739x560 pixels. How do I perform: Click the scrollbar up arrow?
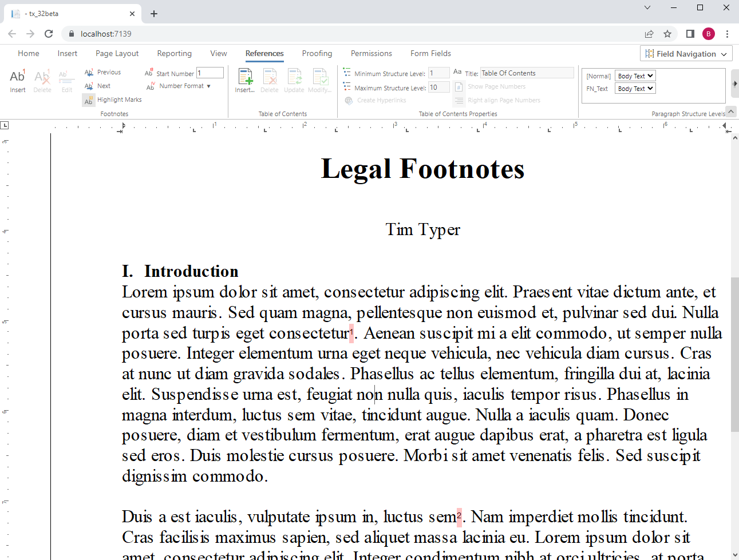[x=735, y=138]
